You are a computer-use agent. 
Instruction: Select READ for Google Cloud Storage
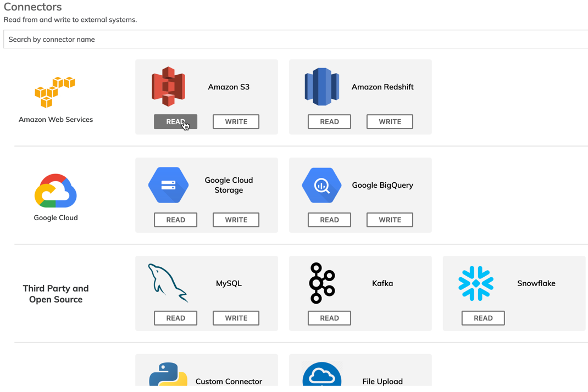point(175,220)
